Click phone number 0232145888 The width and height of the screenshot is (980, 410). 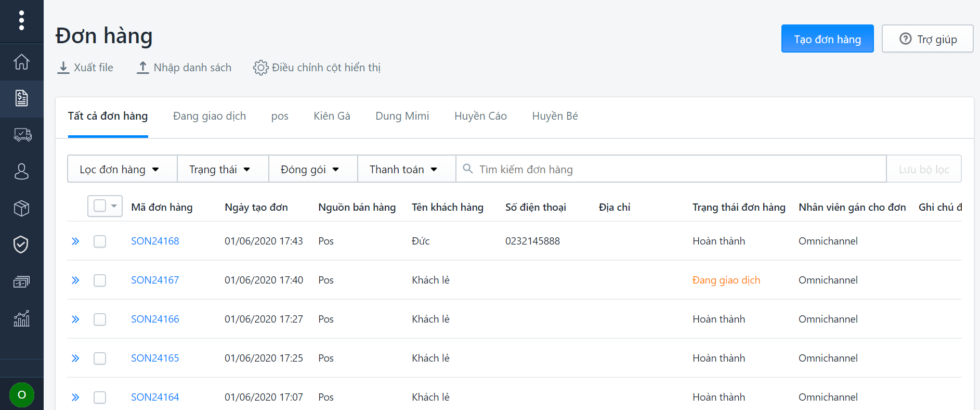pyautogui.click(x=532, y=241)
